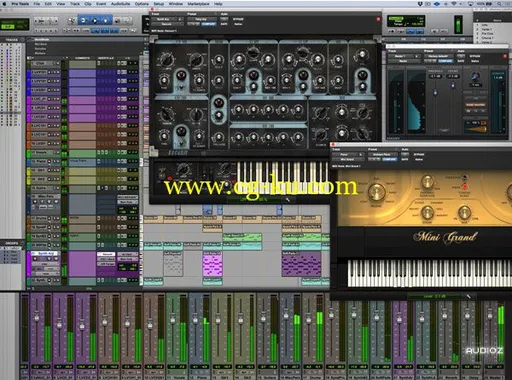Image resolution: width=512 pixels, height=380 pixels.
Task: Open the Track menu
Action: 75,4
